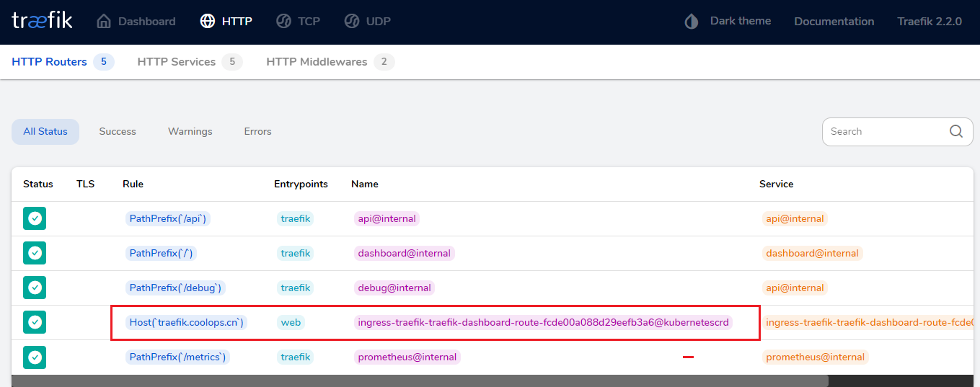Switch to HTTP Routers tab

tap(63, 62)
